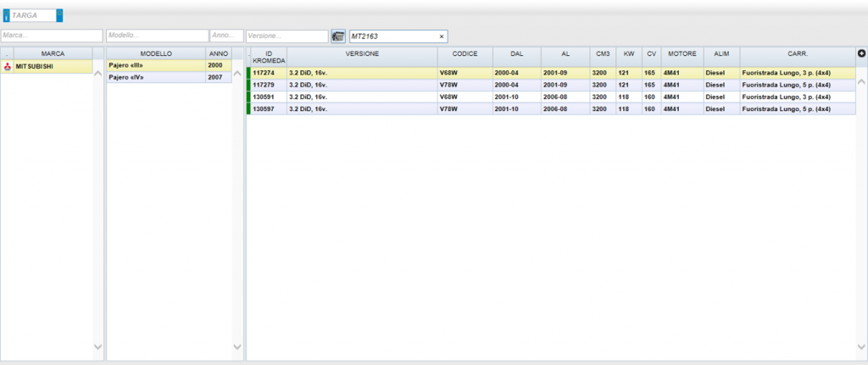Focus the TARGA plate input
Viewport: 868px width, 365px height.
click(x=33, y=15)
